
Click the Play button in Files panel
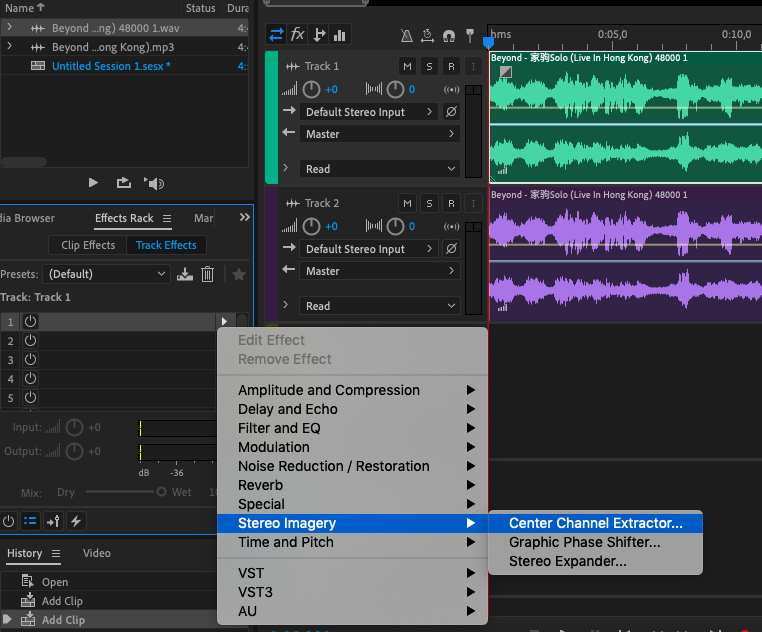[93, 183]
